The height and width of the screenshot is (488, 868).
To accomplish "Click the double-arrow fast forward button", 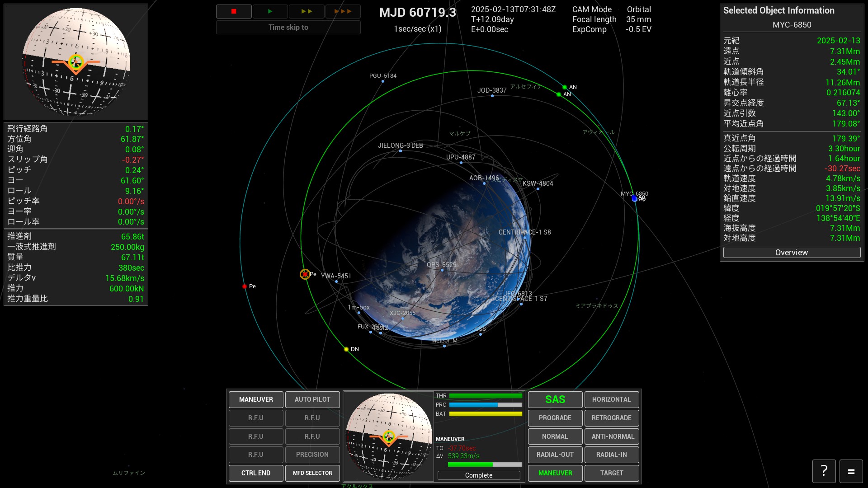I will point(307,11).
